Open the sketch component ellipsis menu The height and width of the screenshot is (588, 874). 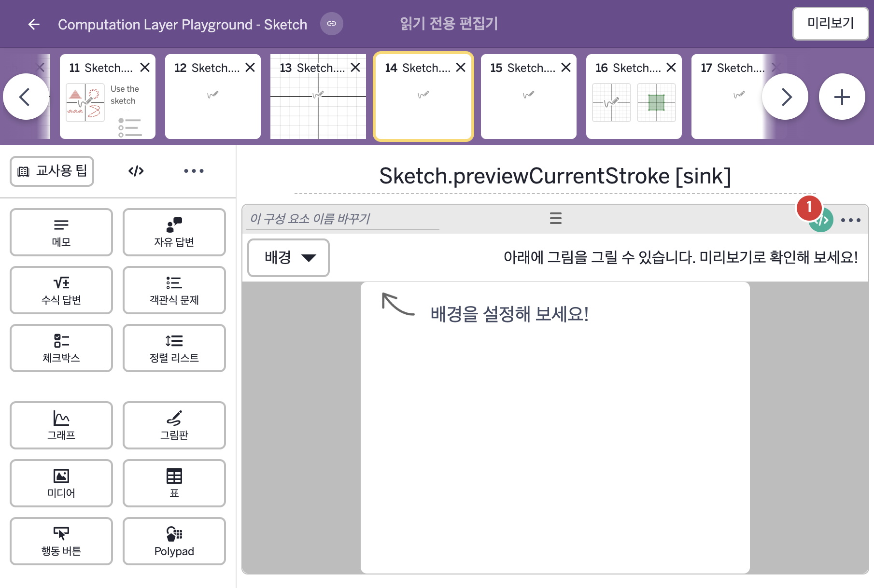click(851, 220)
